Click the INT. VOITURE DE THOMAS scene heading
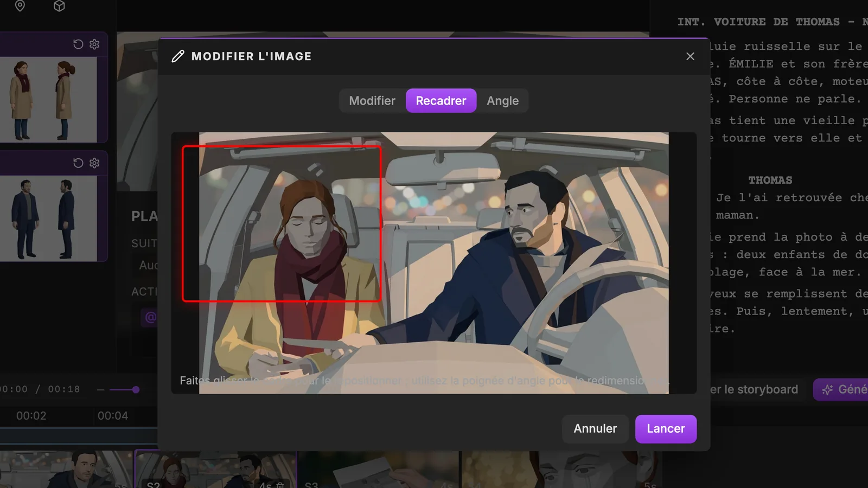868x488 pixels. pyautogui.click(x=773, y=22)
